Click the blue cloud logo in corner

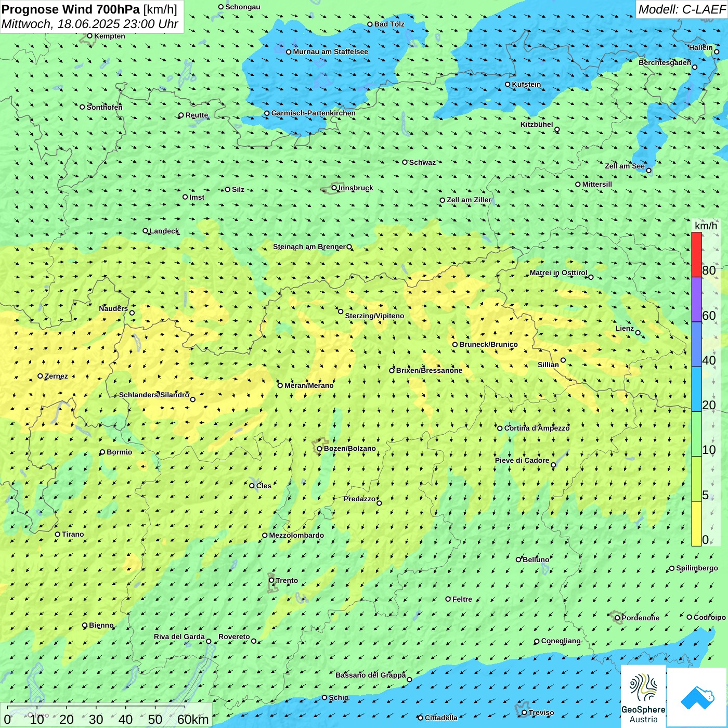(x=697, y=697)
